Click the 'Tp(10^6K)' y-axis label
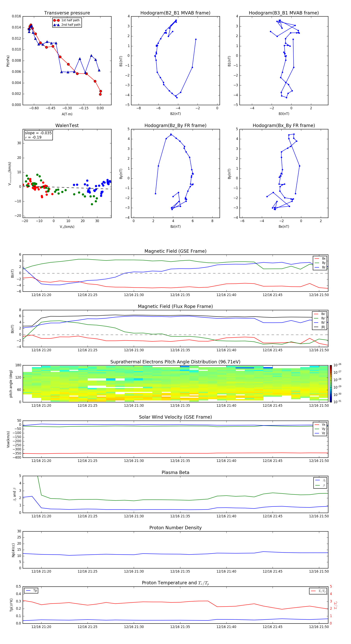Viewport: 351px width, 644px height. [11, 605]
